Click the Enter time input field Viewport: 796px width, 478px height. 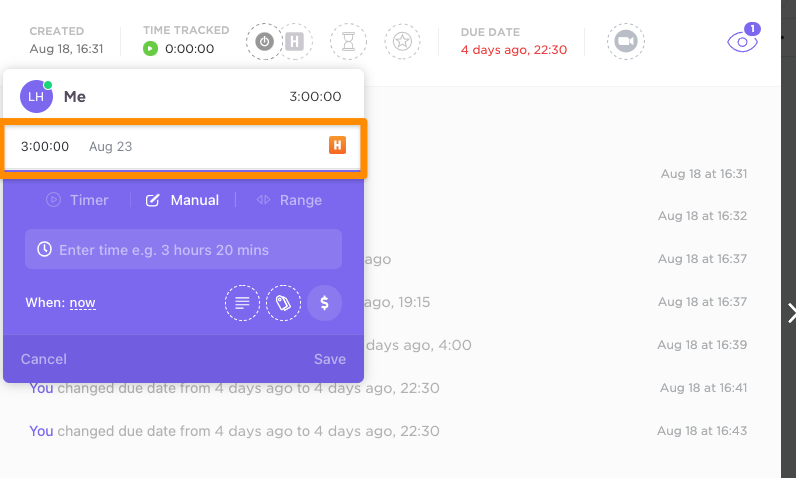pos(183,249)
